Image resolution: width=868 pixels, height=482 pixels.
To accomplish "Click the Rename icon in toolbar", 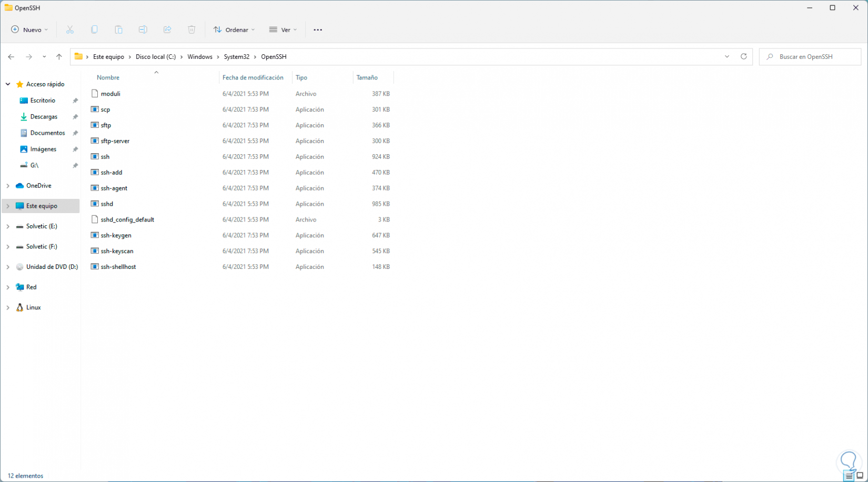I will [143, 29].
